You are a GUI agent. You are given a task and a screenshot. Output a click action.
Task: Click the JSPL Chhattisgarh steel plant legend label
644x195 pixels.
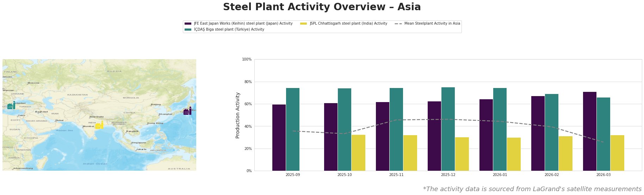[348, 24]
